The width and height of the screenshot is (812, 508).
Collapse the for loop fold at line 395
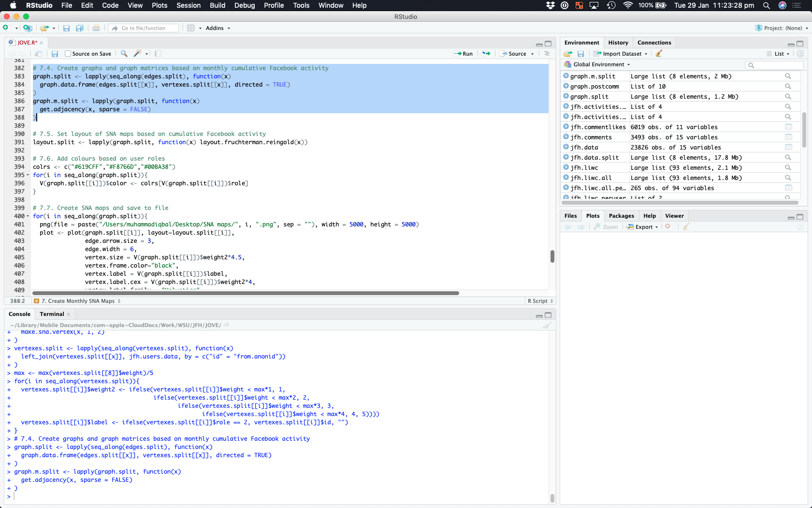tap(28, 175)
